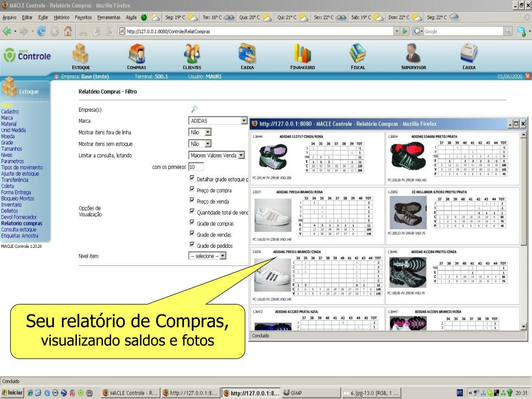Open Inventario sidebar link
The width and height of the screenshot is (532, 399).
click(11, 205)
